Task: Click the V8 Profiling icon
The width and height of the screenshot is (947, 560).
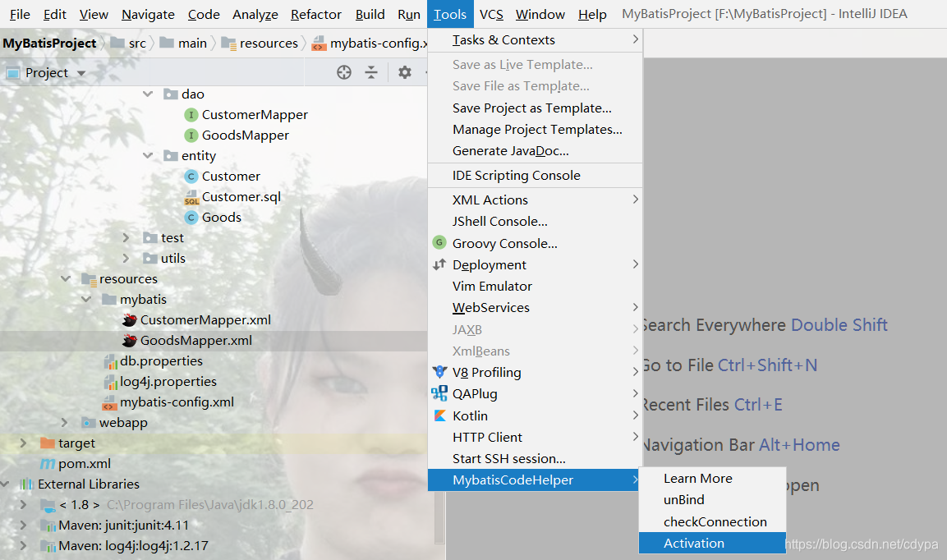Action: pos(439,372)
